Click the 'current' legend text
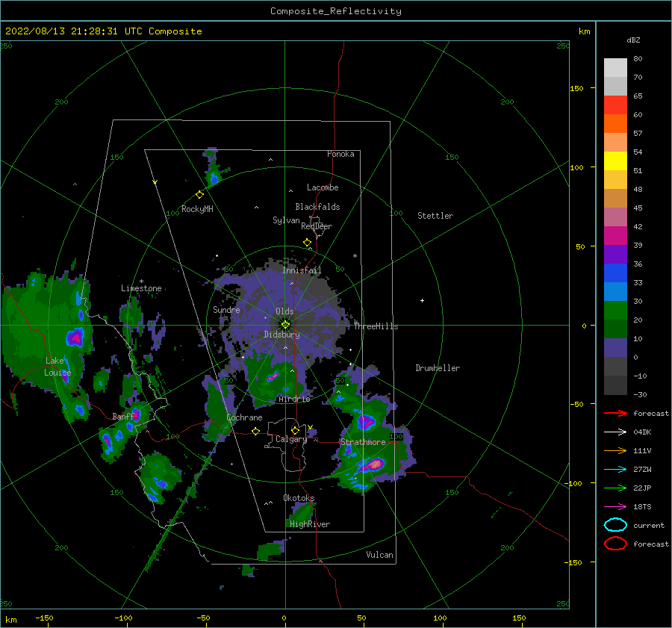Image resolution: width=672 pixels, height=628 pixels. [x=649, y=525]
